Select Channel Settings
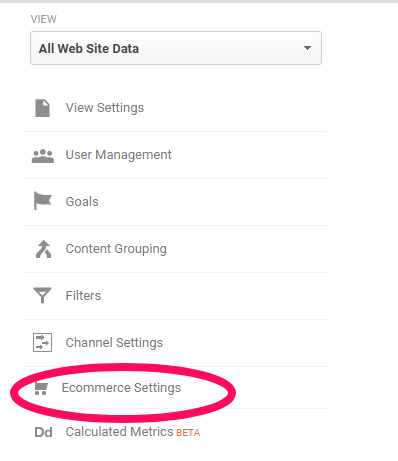 (114, 343)
